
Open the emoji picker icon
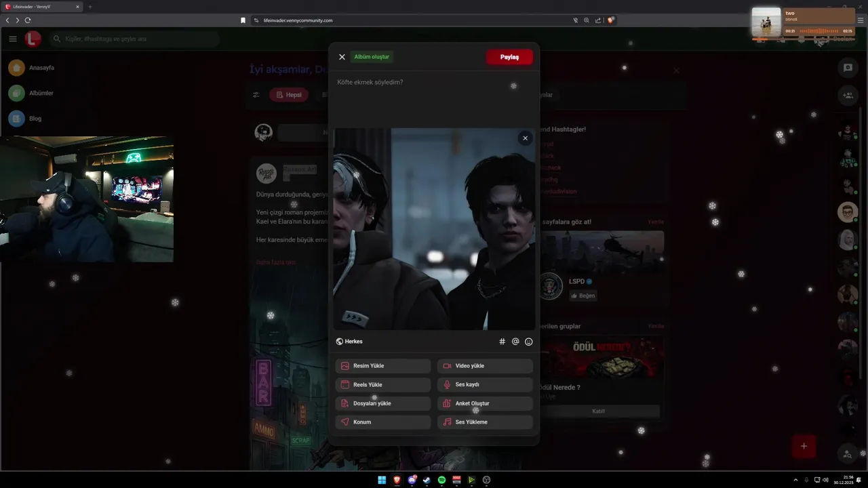[529, 342]
